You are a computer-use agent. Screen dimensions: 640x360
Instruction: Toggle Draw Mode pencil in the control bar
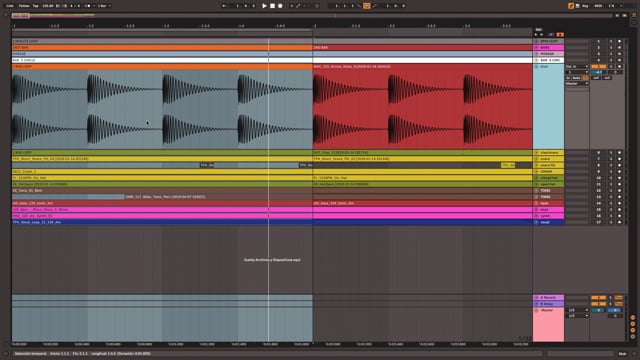pyautogui.click(x=571, y=6)
